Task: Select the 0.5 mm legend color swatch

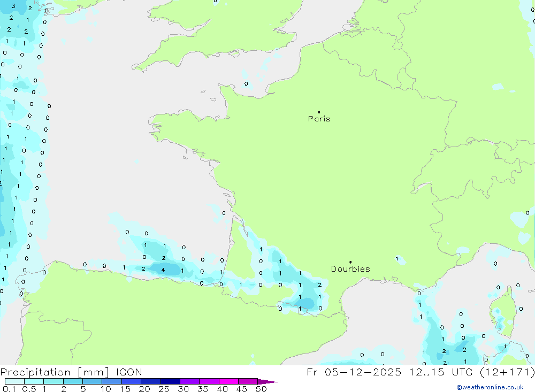Action: (x=34, y=381)
